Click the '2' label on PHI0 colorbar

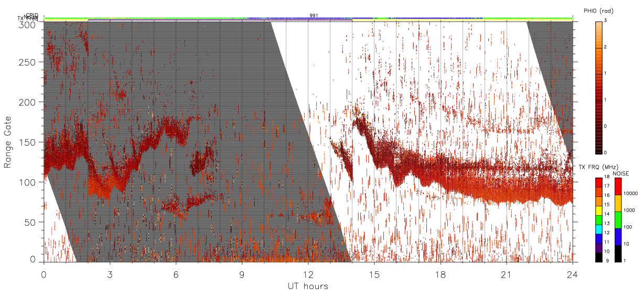tap(605, 48)
